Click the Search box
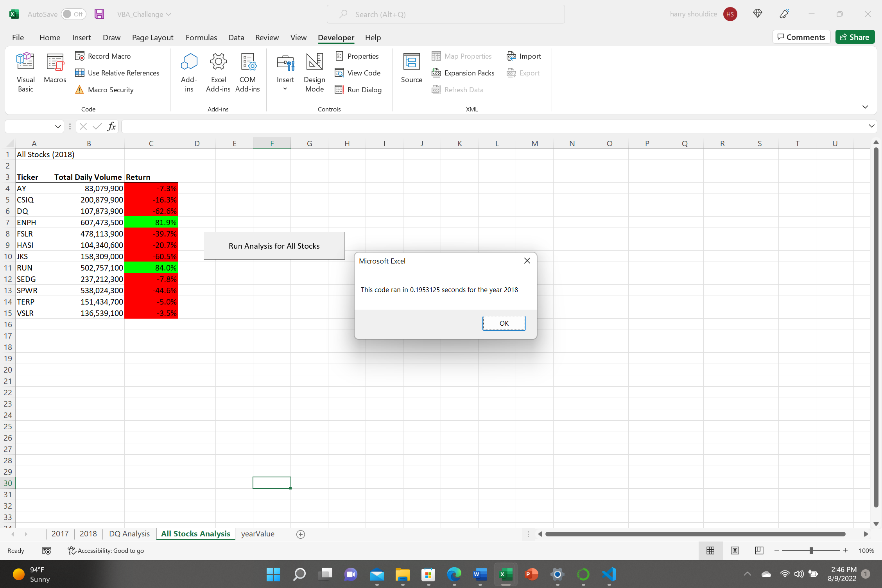 coord(446,14)
